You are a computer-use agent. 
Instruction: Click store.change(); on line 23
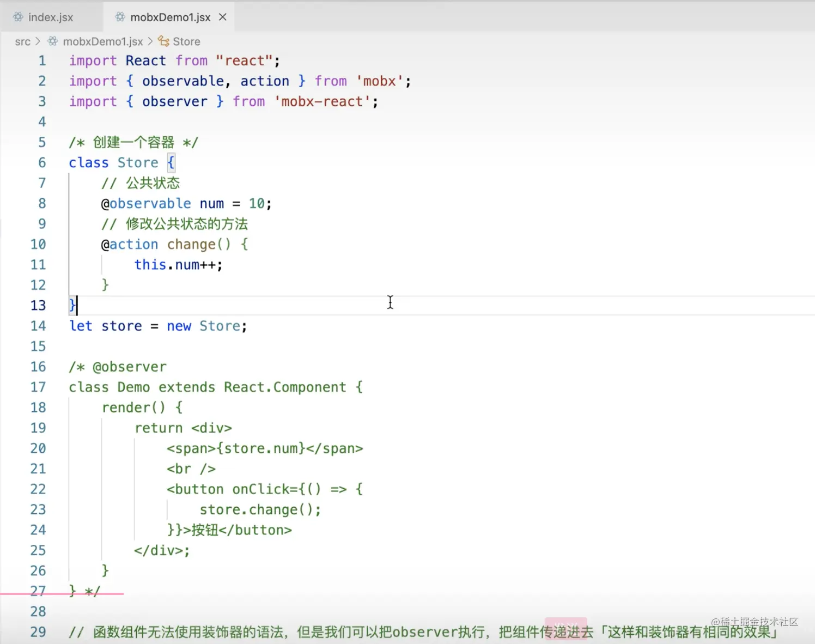coord(260,509)
